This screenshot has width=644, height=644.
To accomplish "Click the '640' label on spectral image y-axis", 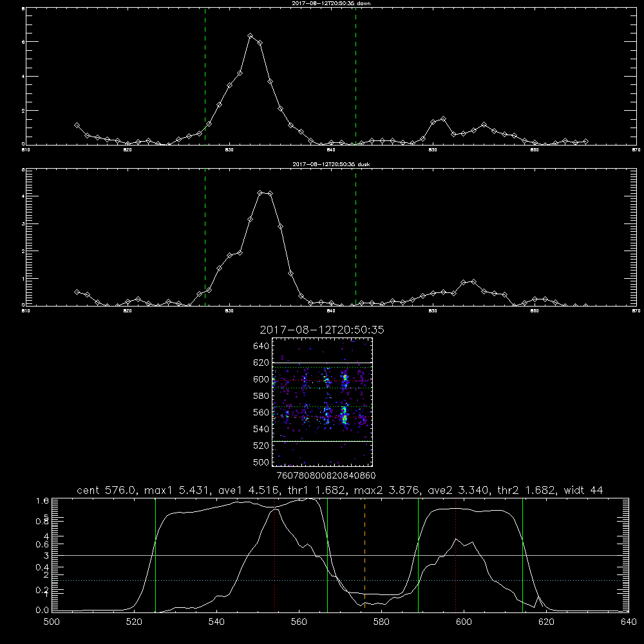I will tap(261, 346).
